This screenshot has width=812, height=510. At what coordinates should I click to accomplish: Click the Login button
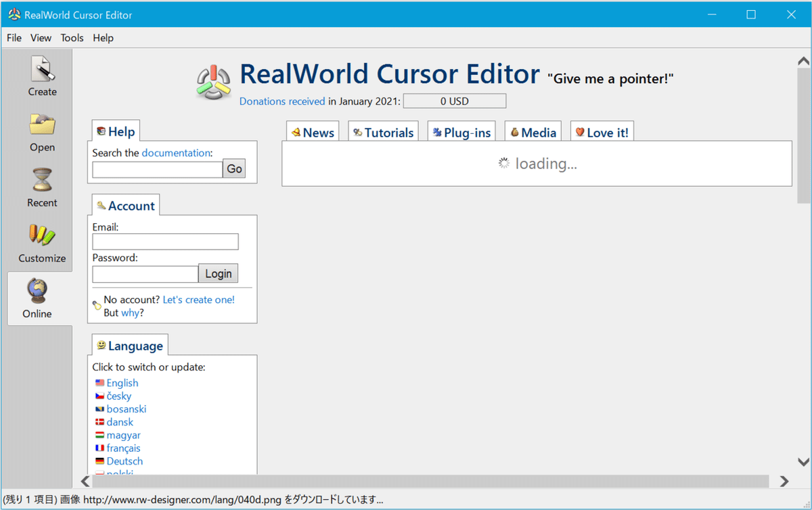tap(218, 273)
